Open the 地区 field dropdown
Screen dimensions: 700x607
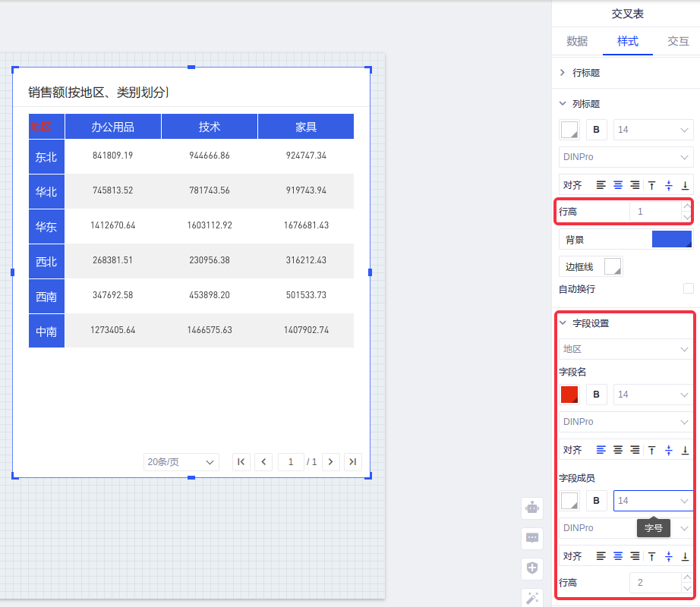pos(626,349)
